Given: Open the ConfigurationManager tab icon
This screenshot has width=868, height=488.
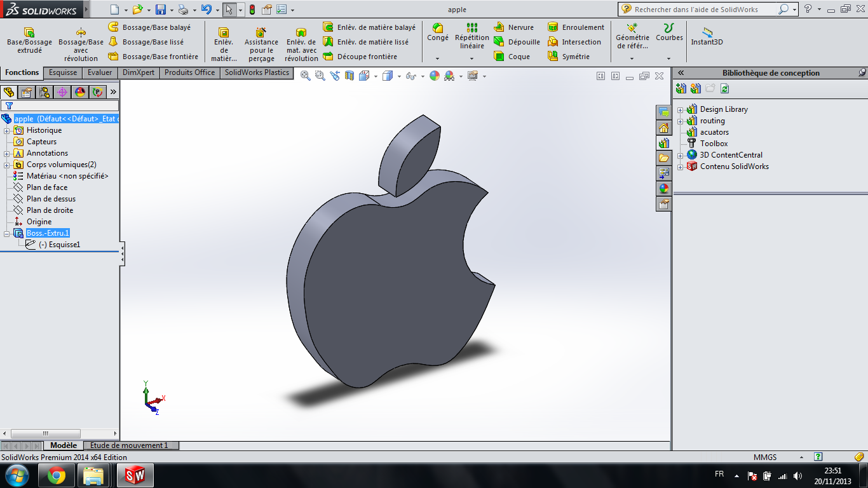Looking at the screenshot, I should (44, 92).
